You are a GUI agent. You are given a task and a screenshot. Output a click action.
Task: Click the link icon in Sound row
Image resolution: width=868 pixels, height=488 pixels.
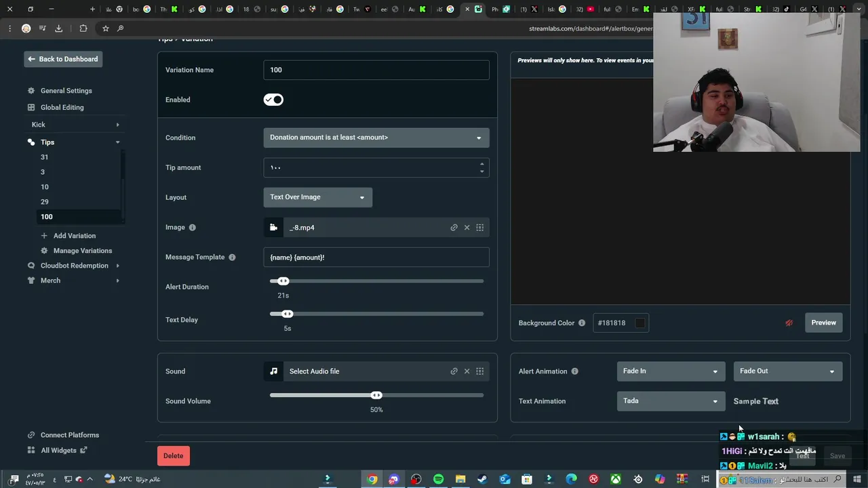tap(454, 371)
